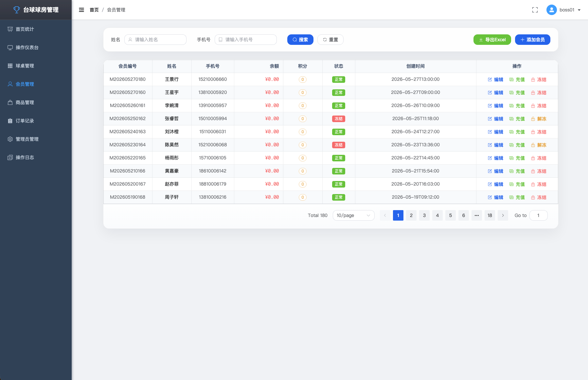588x380 pixels.
Task: Click the 导出Excel button
Action: click(492, 40)
